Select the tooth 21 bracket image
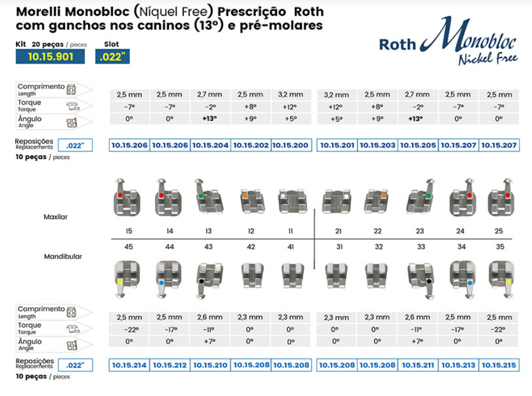 pos(337,201)
